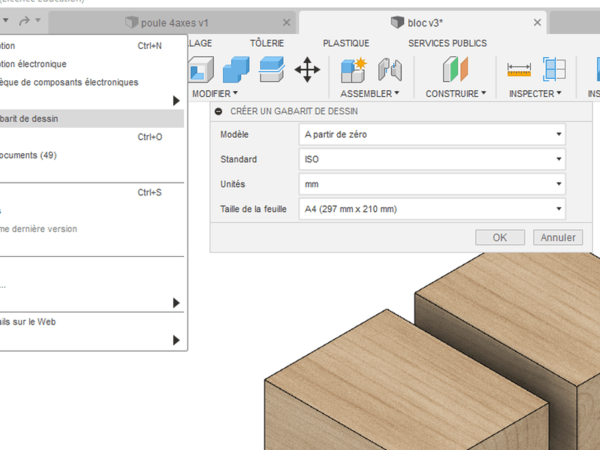This screenshot has height=450, width=600.
Task: Click the New Component icon above ASSEMBLER
Action: pyautogui.click(x=353, y=69)
